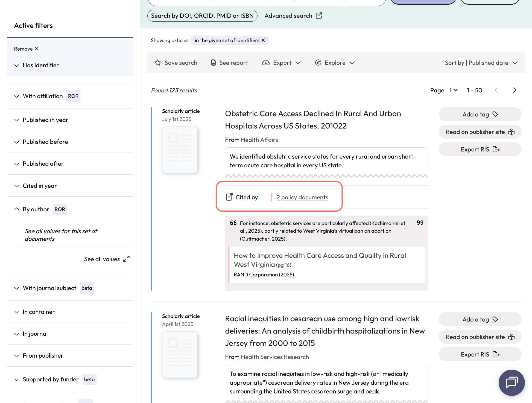
Task: Open the Racial inequities in cesarean use title
Action: tap(325, 331)
